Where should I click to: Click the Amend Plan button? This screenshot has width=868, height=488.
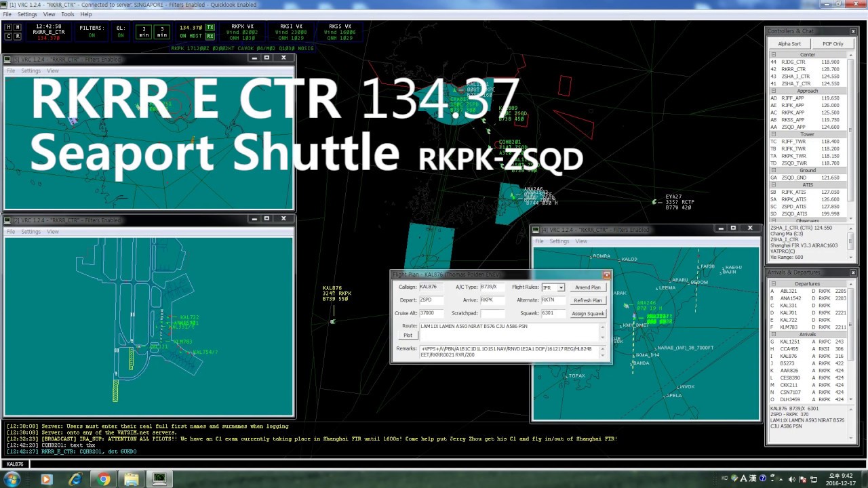[x=587, y=287]
